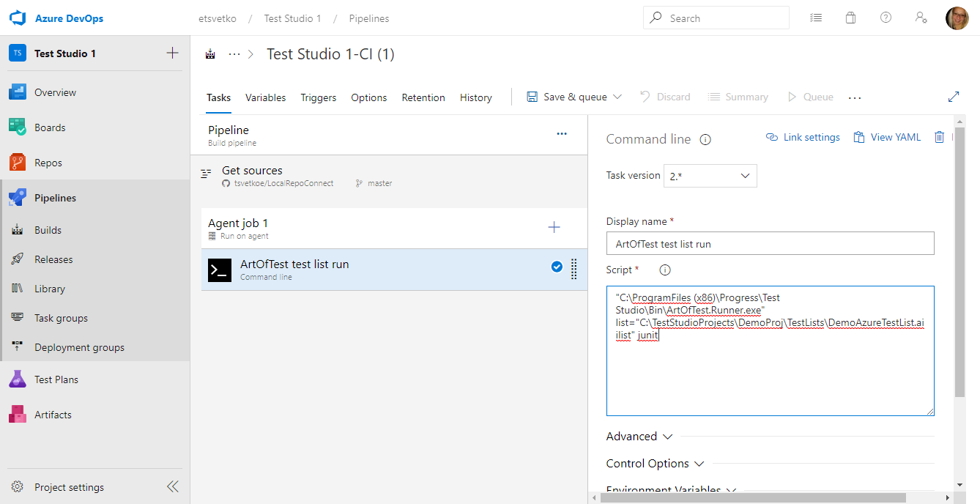Click the vertical scrollbar of task panel
The width and height of the screenshot is (980, 504).
pyautogui.click(x=959, y=264)
